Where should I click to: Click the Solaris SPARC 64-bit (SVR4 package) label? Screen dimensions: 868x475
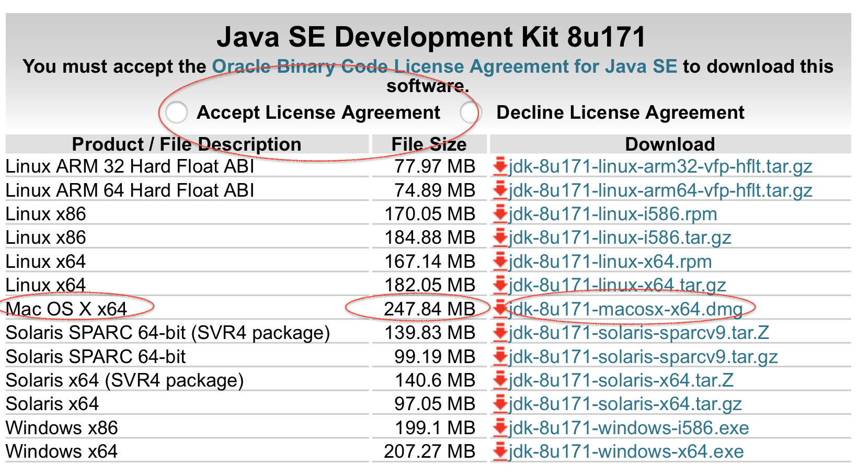168,333
